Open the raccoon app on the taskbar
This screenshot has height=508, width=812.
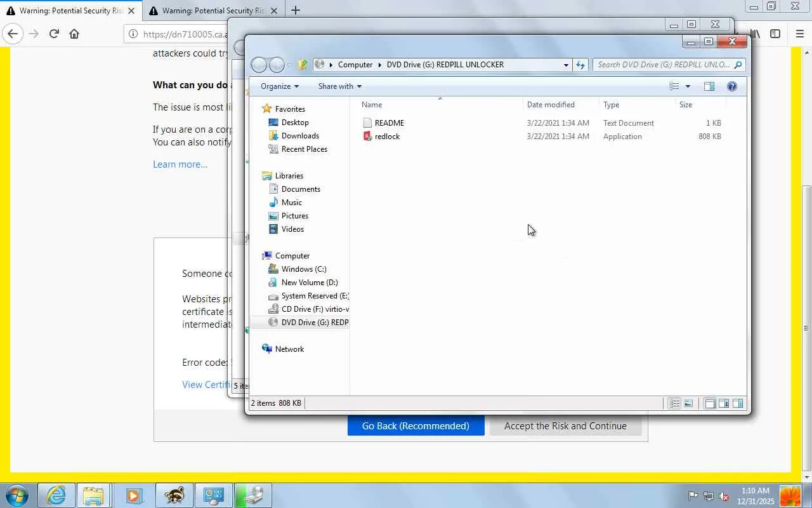[173, 495]
